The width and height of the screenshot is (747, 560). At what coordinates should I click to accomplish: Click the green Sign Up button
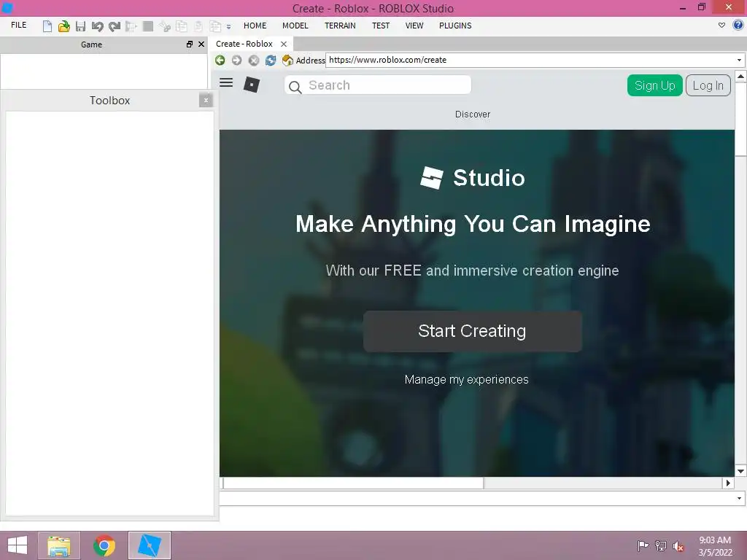pos(654,86)
